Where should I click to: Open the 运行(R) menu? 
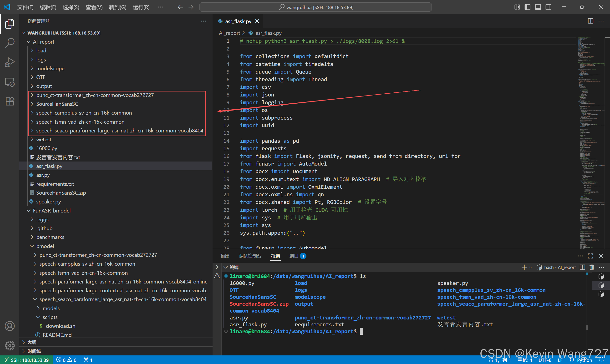click(141, 7)
